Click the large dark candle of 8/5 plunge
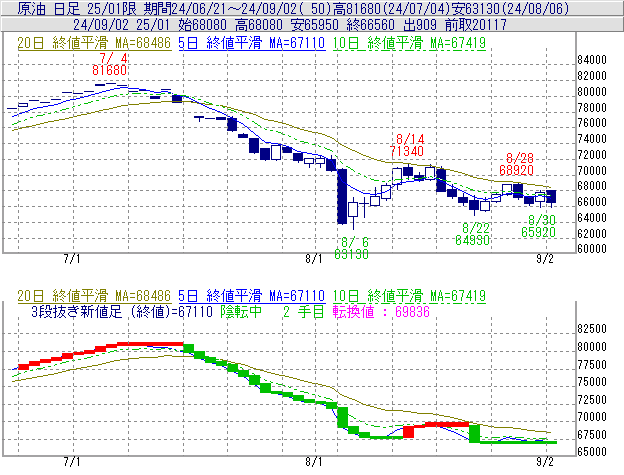 pyautogui.click(x=342, y=197)
